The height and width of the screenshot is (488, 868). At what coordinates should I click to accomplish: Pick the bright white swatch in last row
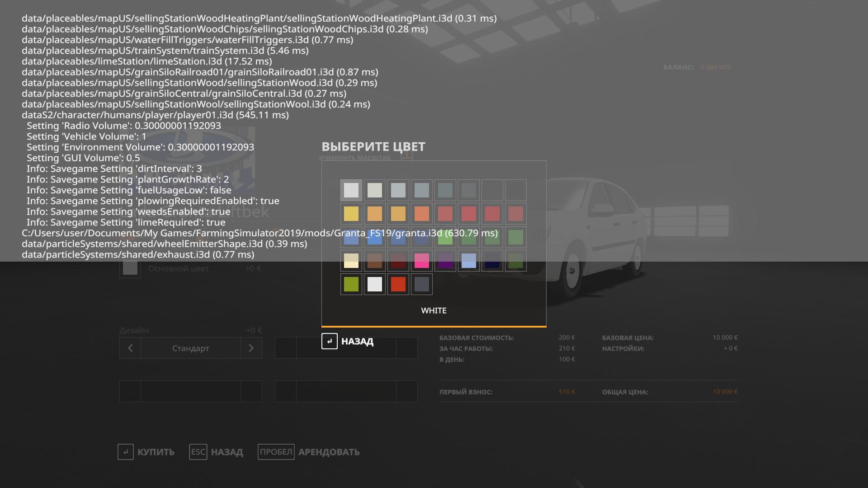click(x=375, y=284)
